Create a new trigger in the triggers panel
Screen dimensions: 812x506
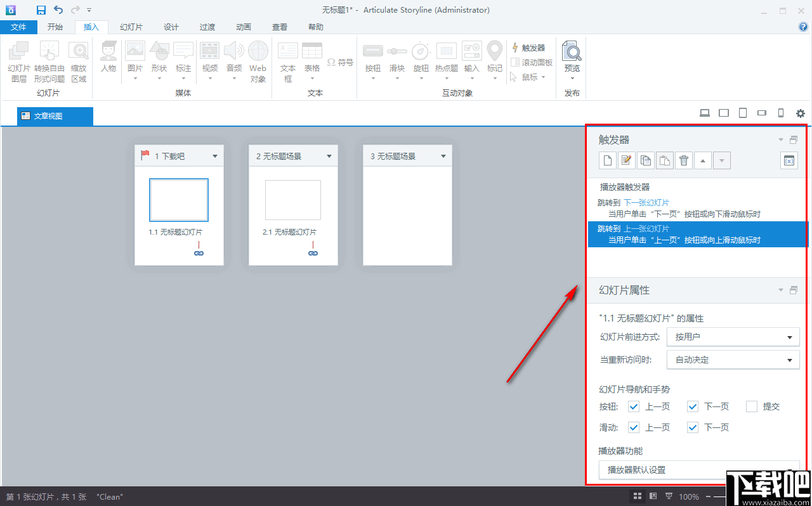[607, 160]
